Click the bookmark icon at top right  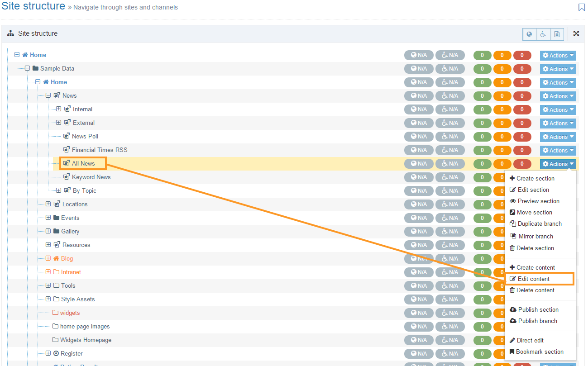(582, 7)
